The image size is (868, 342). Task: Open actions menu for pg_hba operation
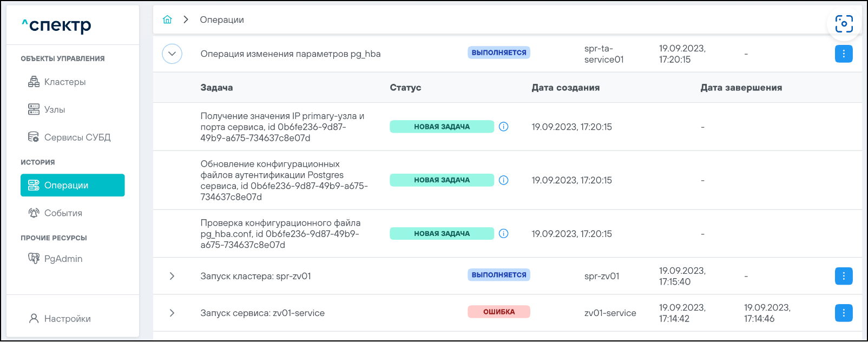(843, 54)
